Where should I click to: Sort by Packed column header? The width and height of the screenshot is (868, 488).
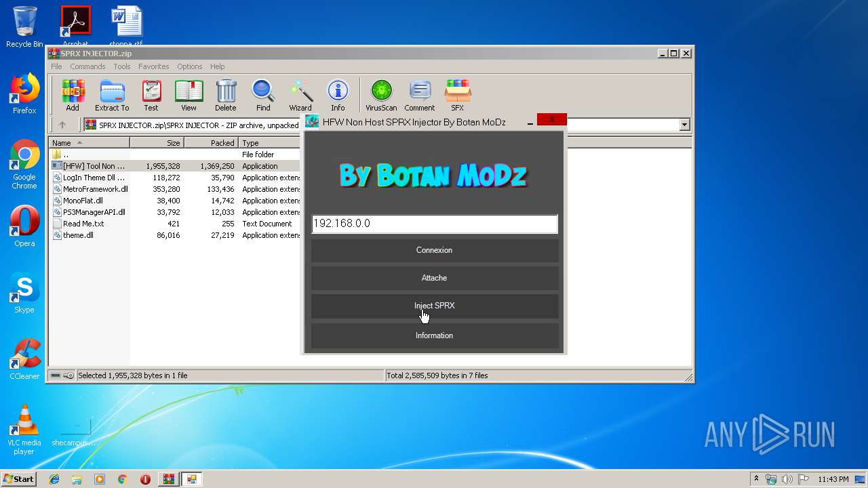[x=211, y=142]
